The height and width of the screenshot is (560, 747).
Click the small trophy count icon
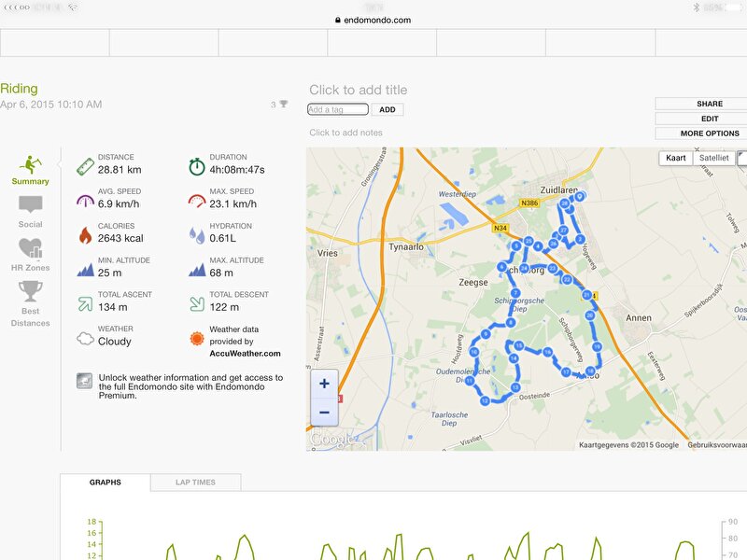[x=284, y=104]
